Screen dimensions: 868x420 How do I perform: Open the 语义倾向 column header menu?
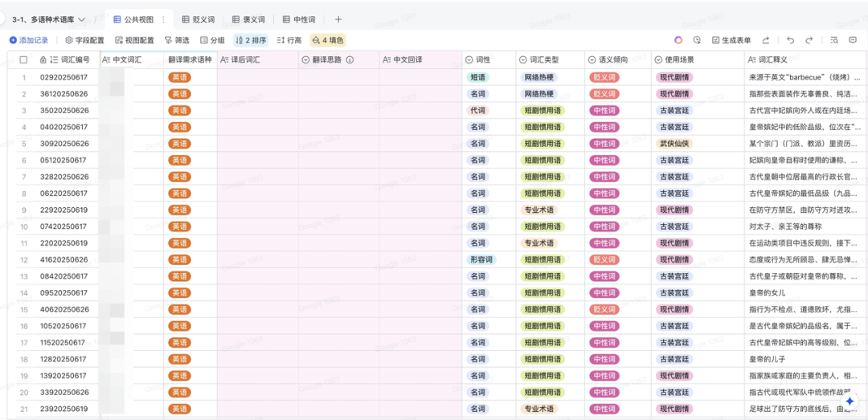point(592,59)
